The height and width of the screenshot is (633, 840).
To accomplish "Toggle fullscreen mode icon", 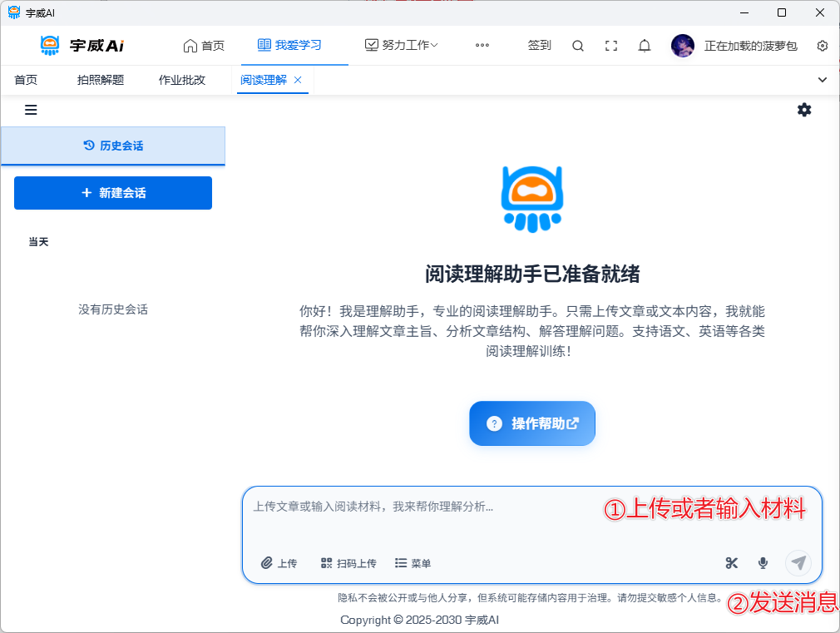I will pos(611,46).
